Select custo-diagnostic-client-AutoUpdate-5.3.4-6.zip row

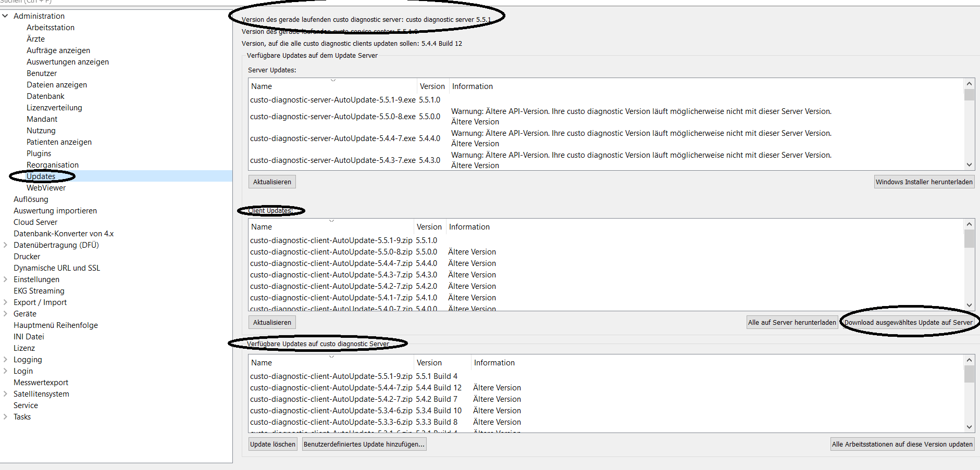(606, 411)
